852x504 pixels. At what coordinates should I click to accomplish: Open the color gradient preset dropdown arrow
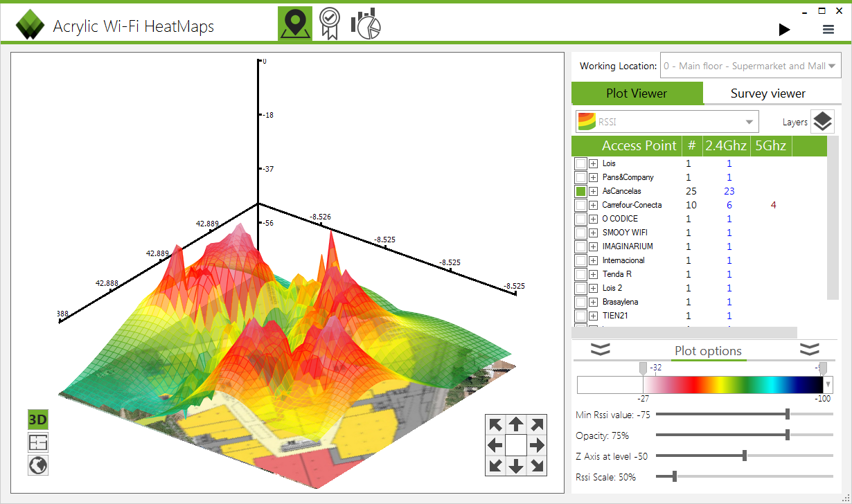coord(828,385)
